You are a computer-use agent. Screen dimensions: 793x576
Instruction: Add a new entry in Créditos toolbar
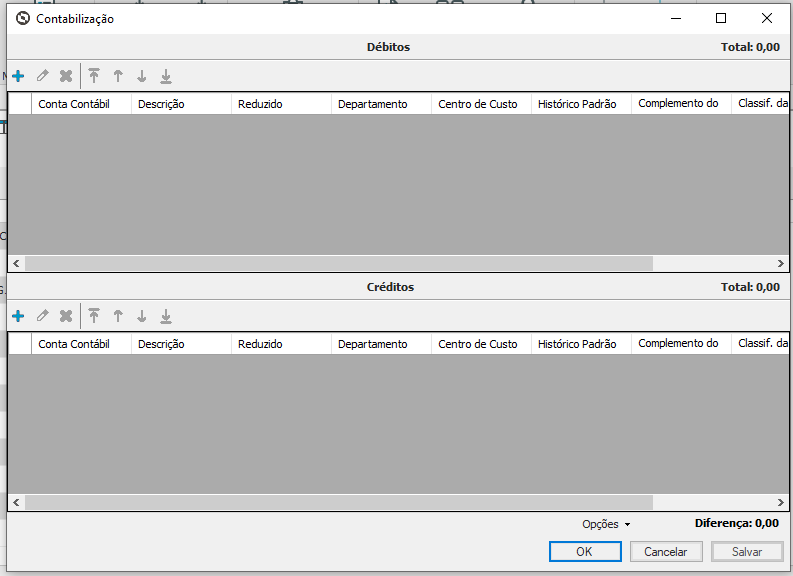18,316
